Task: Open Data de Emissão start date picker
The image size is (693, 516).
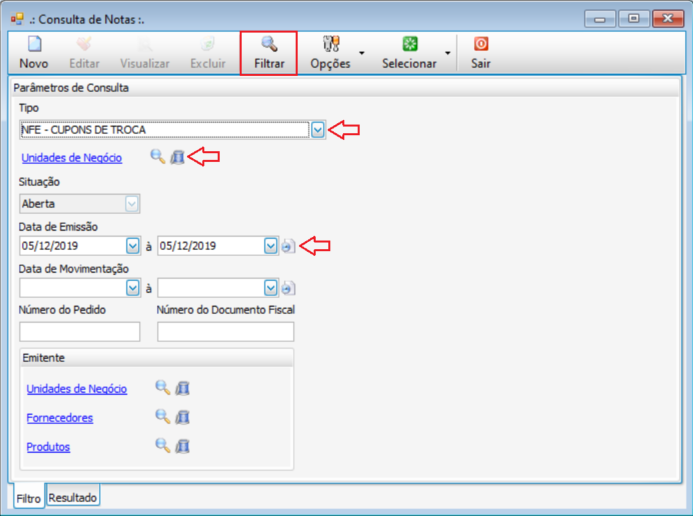Action: (133, 246)
